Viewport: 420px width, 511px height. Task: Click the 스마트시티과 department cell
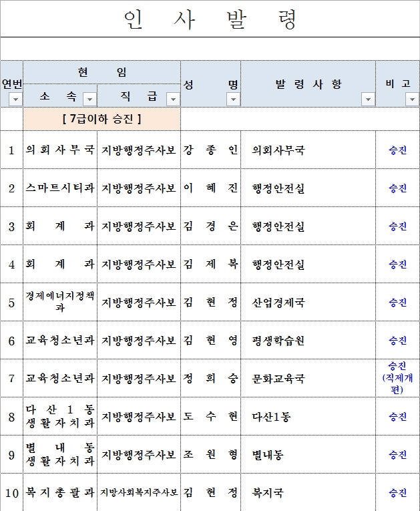pyautogui.click(x=60, y=188)
